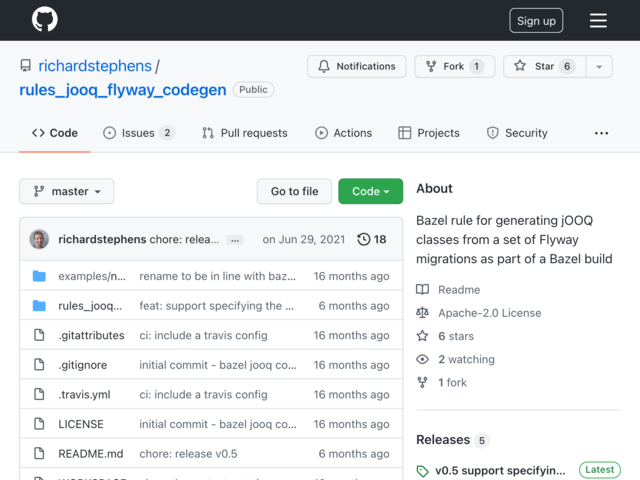Open the Security tab
Screen dimensions: 640x480
point(517,133)
